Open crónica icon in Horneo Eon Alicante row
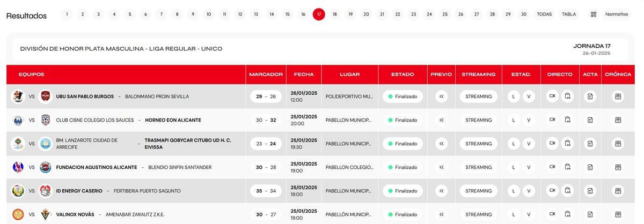 click(x=618, y=120)
